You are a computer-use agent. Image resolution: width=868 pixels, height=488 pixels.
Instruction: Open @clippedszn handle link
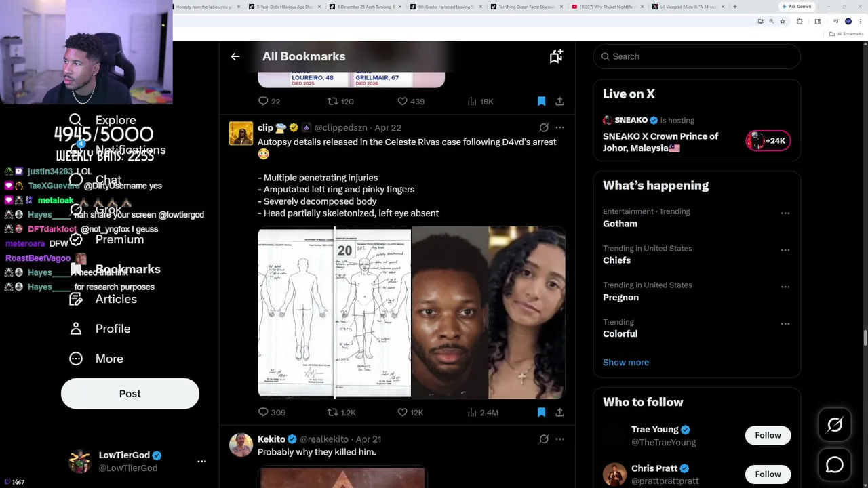pos(341,127)
